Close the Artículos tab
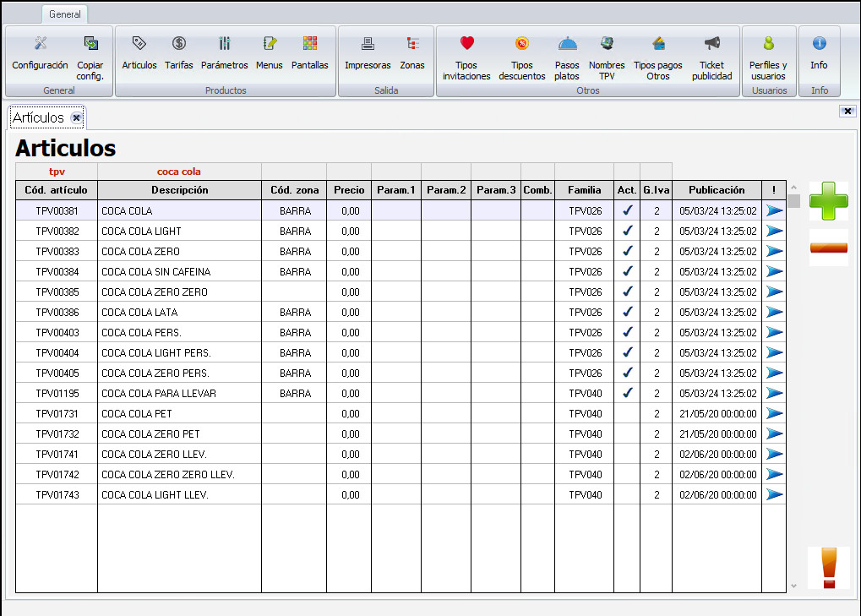861x616 pixels. (76, 117)
